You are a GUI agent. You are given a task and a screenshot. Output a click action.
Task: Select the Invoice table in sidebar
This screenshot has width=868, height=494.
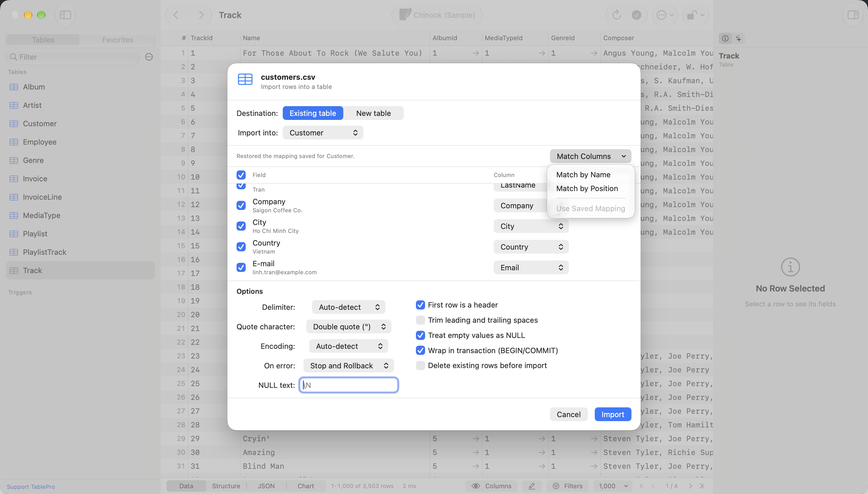tap(80, 179)
